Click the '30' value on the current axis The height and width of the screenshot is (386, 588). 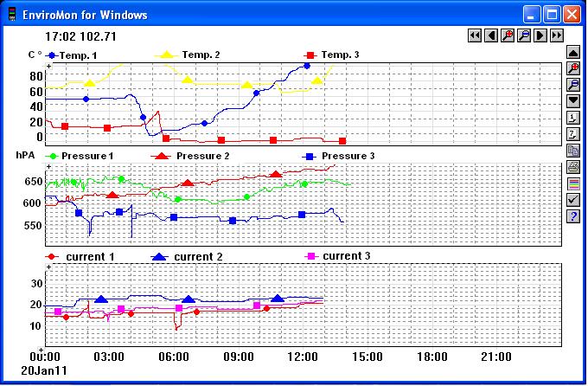[36, 284]
